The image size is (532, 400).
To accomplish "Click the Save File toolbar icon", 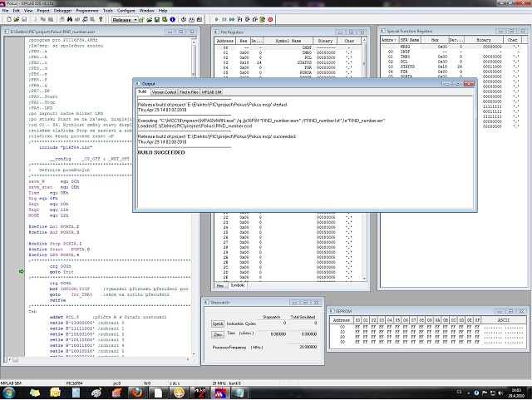I will pyautogui.click(x=24, y=19).
